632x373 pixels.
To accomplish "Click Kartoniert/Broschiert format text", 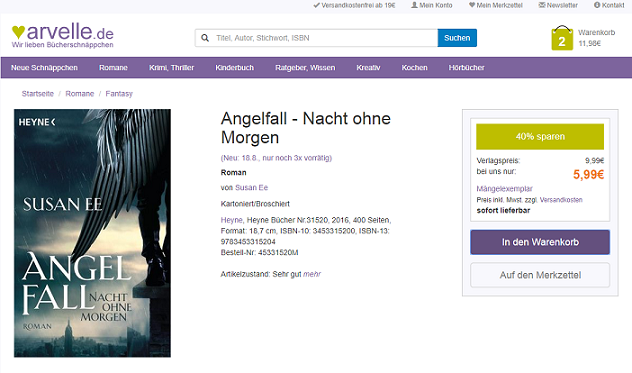I will point(255,204).
